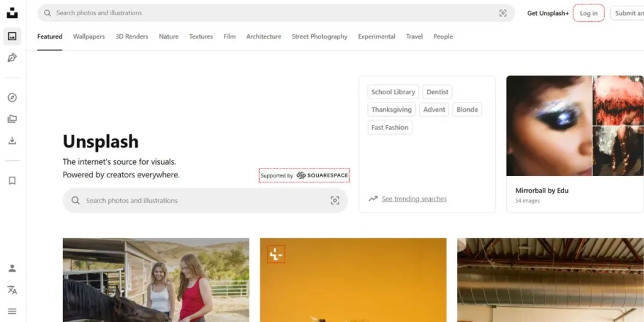
Task: Open Mirrorball glitter eye thumbnail
Action: click(548, 126)
